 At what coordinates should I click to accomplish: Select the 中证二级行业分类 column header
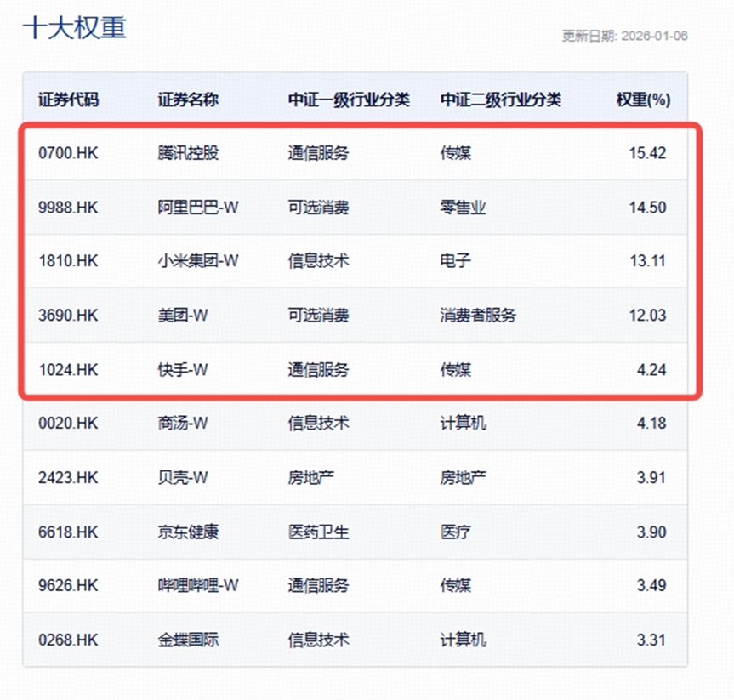click(501, 100)
